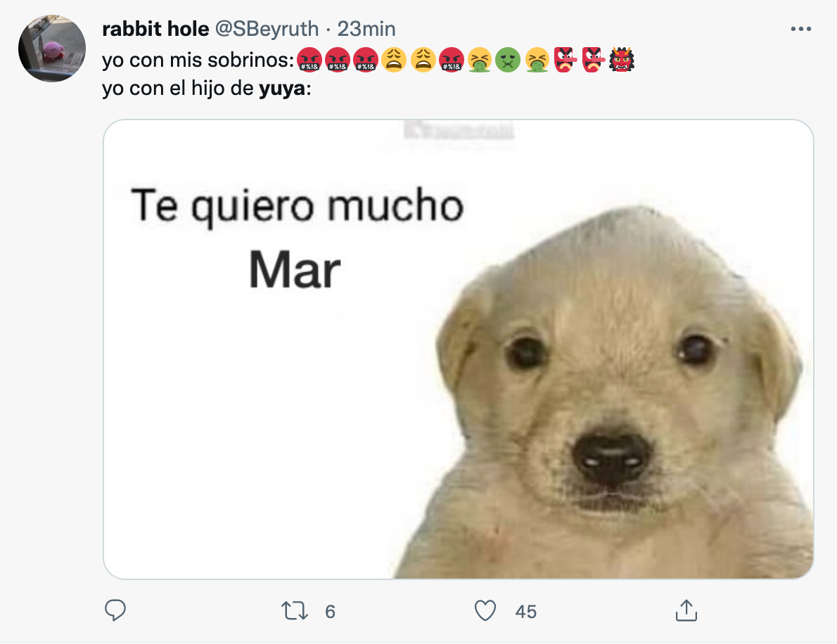Click the blurred watermark atop the meme

pyautogui.click(x=459, y=130)
